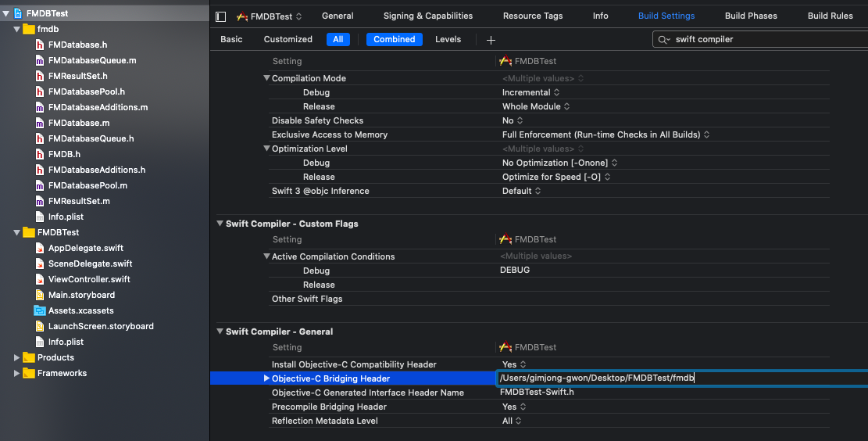Open FMDBTest target selector popup
The height and width of the screenshot is (441, 868).
[270, 16]
